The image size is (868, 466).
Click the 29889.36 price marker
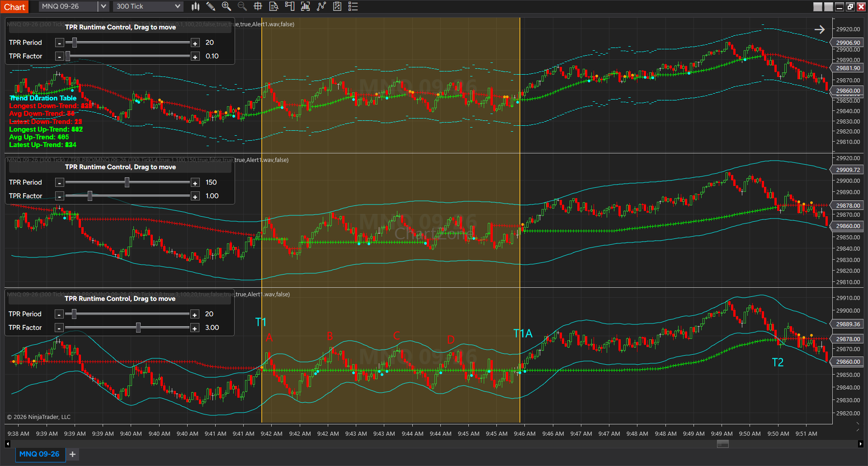pos(848,324)
